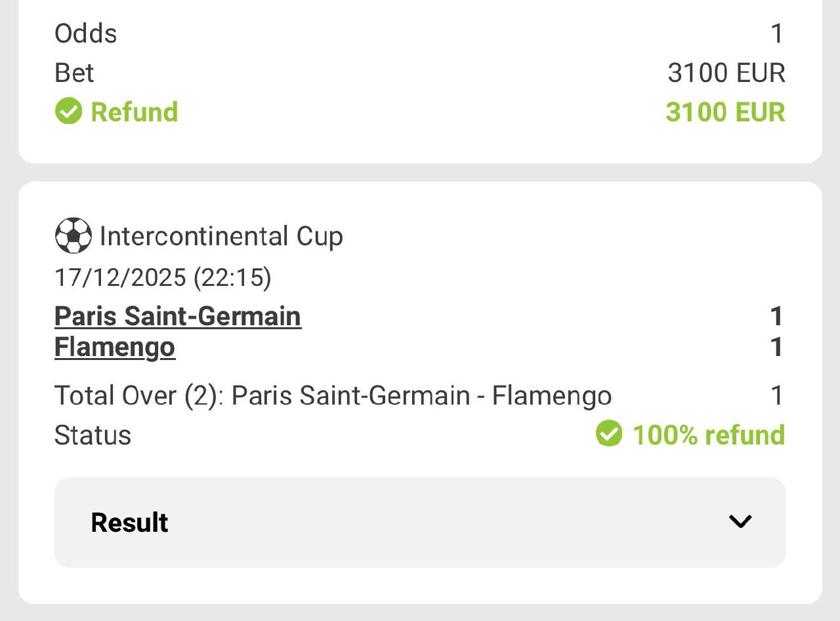
Task: Click the green Refund label
Action: coord(134,111)
